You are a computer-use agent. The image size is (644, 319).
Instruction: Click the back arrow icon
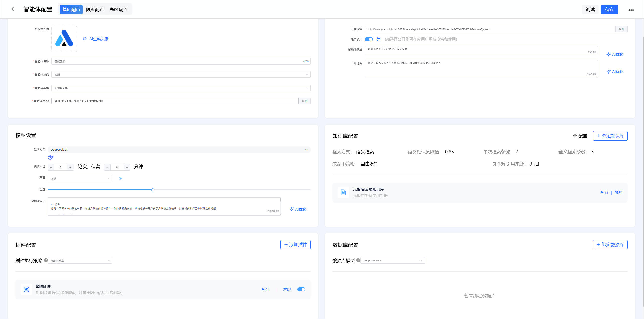(x=13, y=9)
